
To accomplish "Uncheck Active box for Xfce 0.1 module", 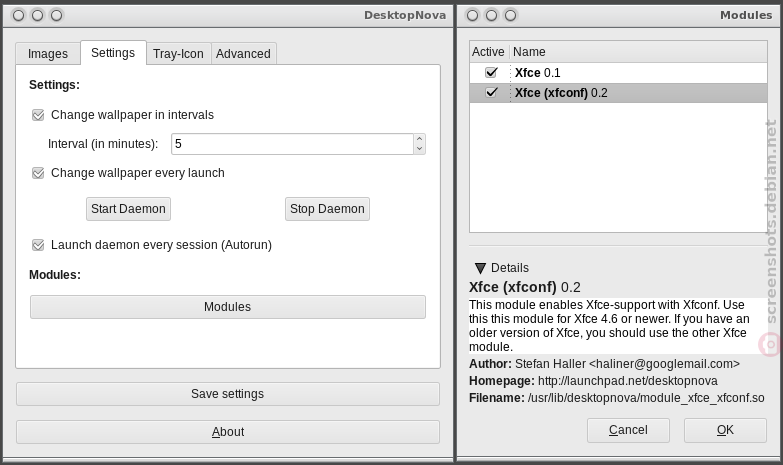I will (491, 72).
